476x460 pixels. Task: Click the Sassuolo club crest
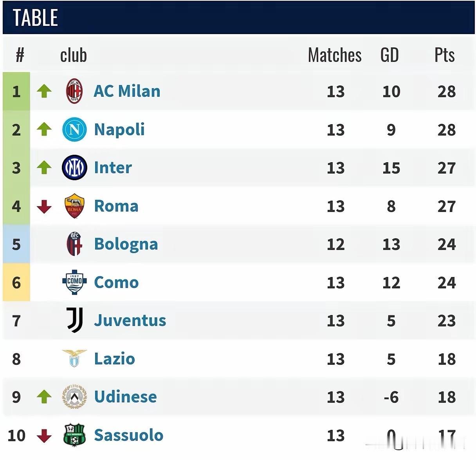coord(74,435)
